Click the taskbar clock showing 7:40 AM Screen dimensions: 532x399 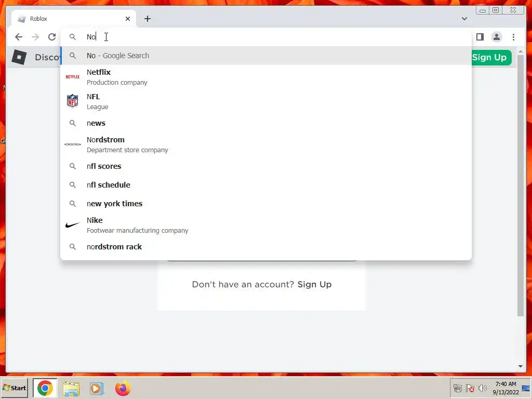tap(506, 388)
